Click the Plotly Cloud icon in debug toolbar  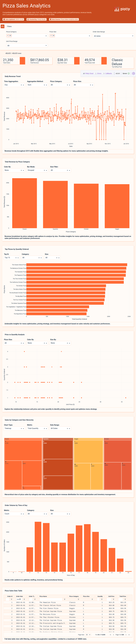coord(84,73)
